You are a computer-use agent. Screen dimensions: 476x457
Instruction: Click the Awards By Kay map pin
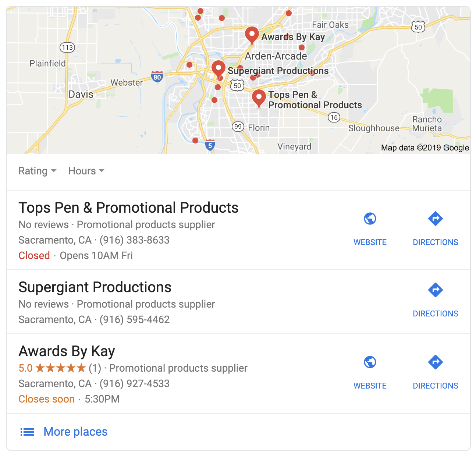[x=252, y=35]
